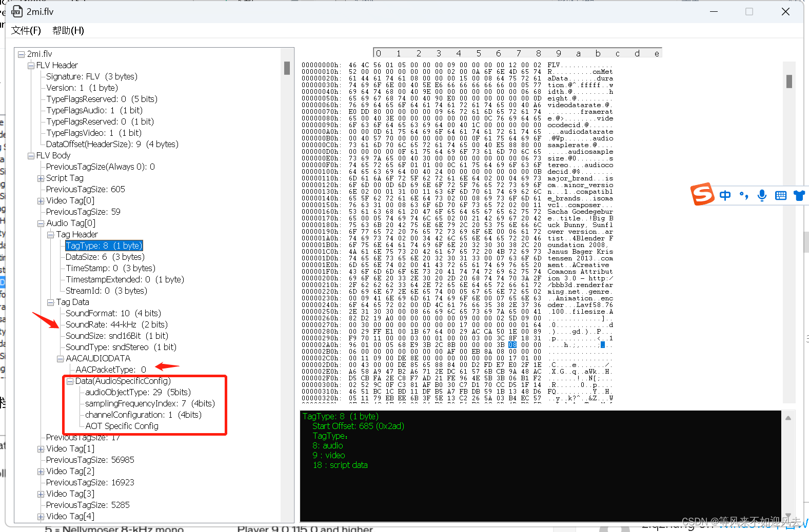809x532 pixels.
Task: Collapse the FLV Body node
Action: [31, 156]
